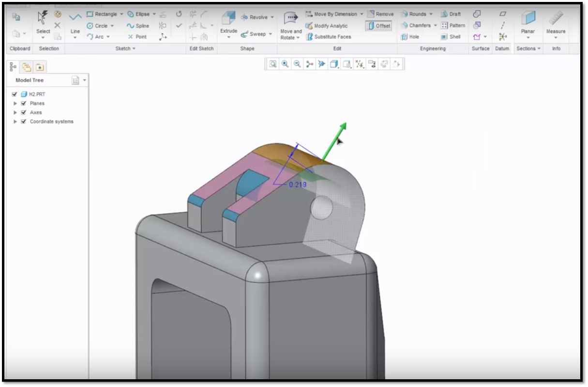Select the Planes tree row
The height and width of the screenshot is (387, 588).
point(37,103)
